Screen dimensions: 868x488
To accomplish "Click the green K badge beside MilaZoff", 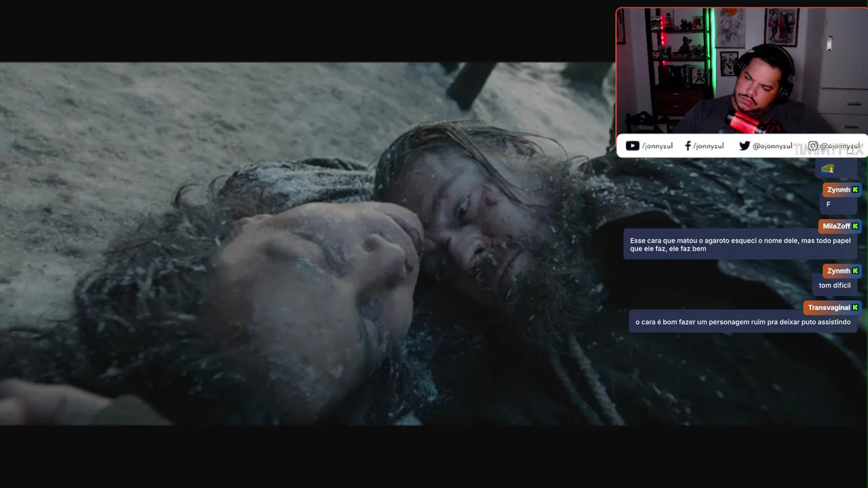I will [x=856, y=226].
